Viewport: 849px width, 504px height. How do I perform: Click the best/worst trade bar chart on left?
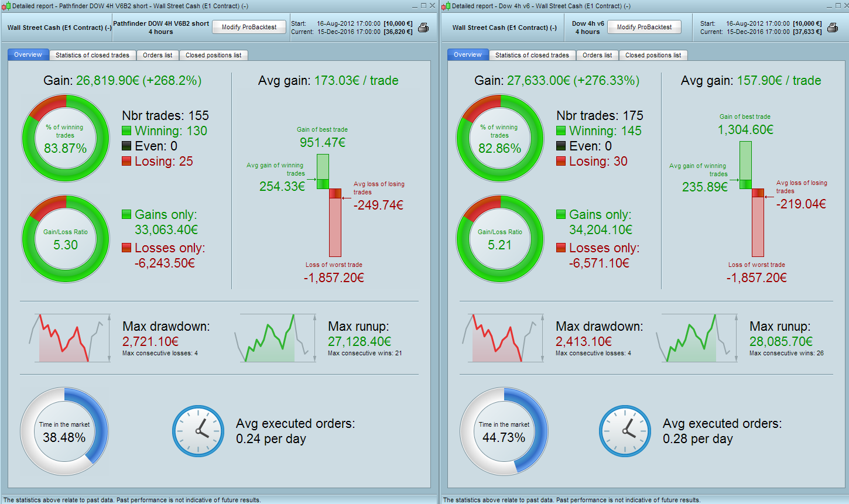point(329,205)
